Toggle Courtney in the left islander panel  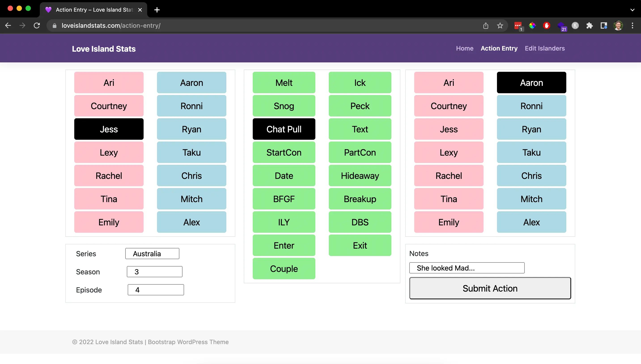coord(109,106)
